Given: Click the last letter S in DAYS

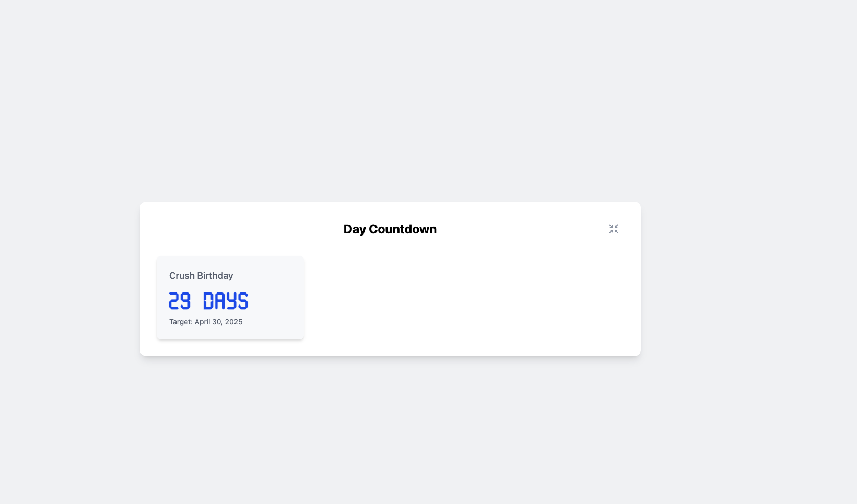Looking at the screenshot, I should click(x=243, y=301).
